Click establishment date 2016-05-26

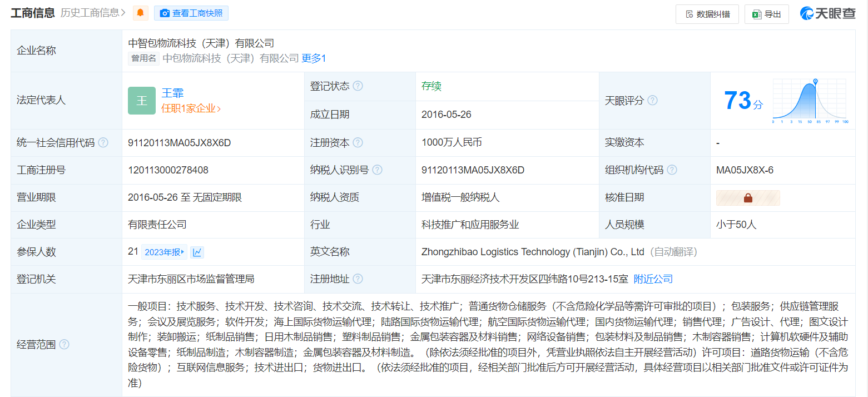coord(447,115)
